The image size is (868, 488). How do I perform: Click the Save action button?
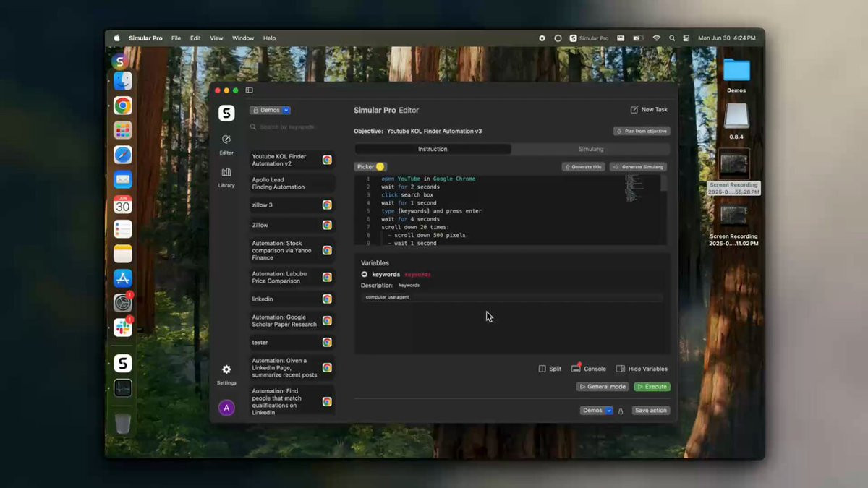coord(651,411)
